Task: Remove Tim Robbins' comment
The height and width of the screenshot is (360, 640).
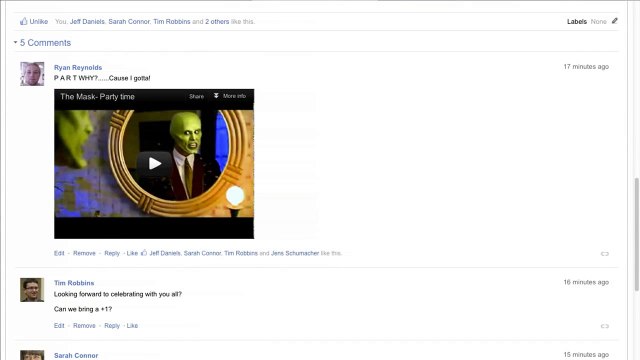Action: coord(84,325)
